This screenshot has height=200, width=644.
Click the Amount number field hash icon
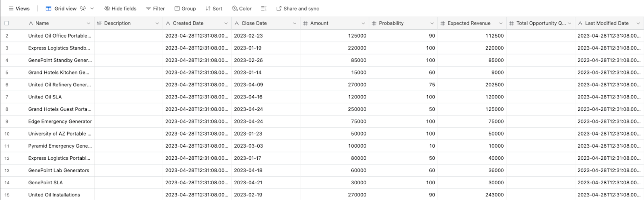tap(305, 23)
